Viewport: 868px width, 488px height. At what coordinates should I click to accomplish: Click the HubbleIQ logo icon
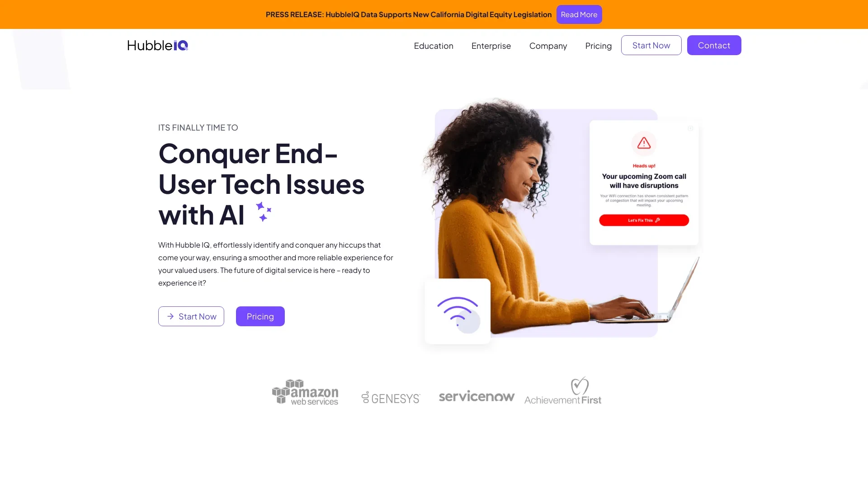tap(157, 45)
